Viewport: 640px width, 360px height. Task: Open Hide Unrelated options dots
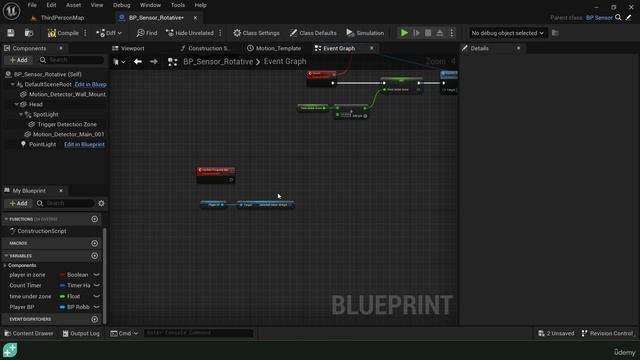[220, 33]
